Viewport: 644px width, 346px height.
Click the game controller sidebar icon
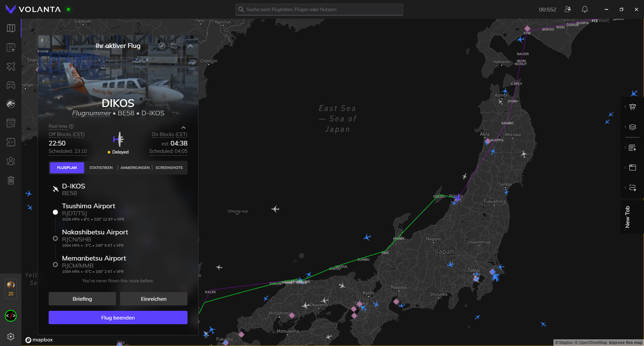[x=11, y=85]
